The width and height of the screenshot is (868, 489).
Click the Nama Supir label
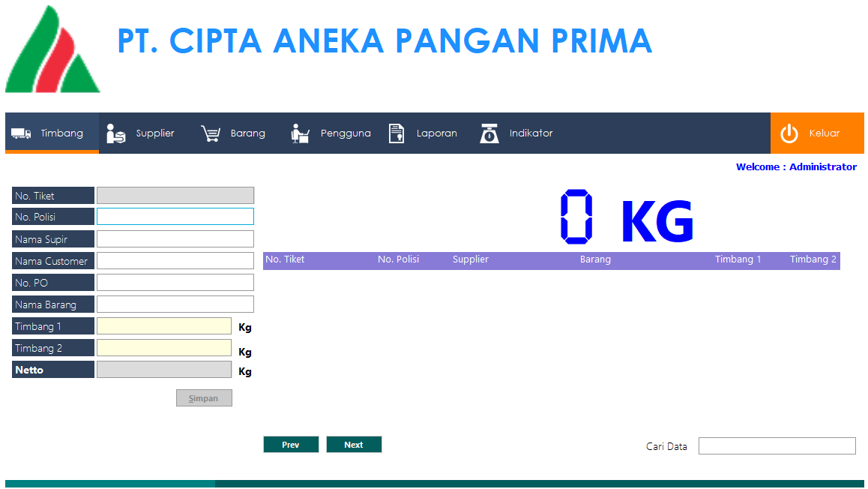click(x=53, y=238)
